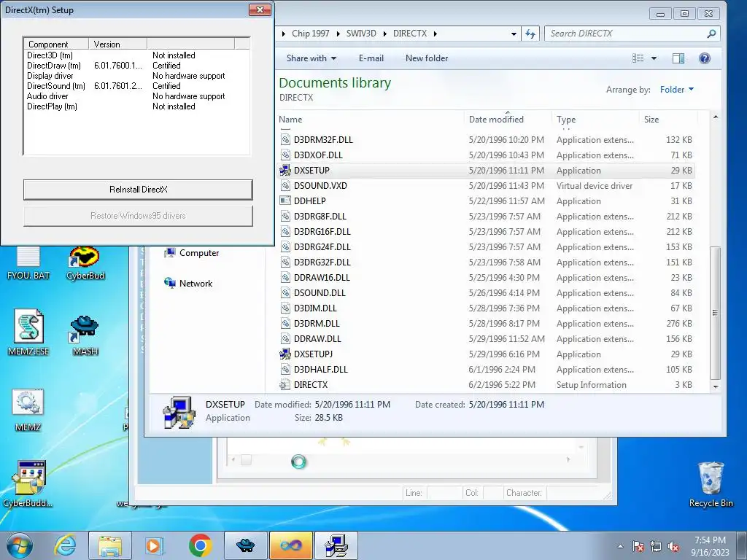747x560 pixels.
Task: Open the Arrange by Folder dropdown
Action: click(x=677, y=90)
